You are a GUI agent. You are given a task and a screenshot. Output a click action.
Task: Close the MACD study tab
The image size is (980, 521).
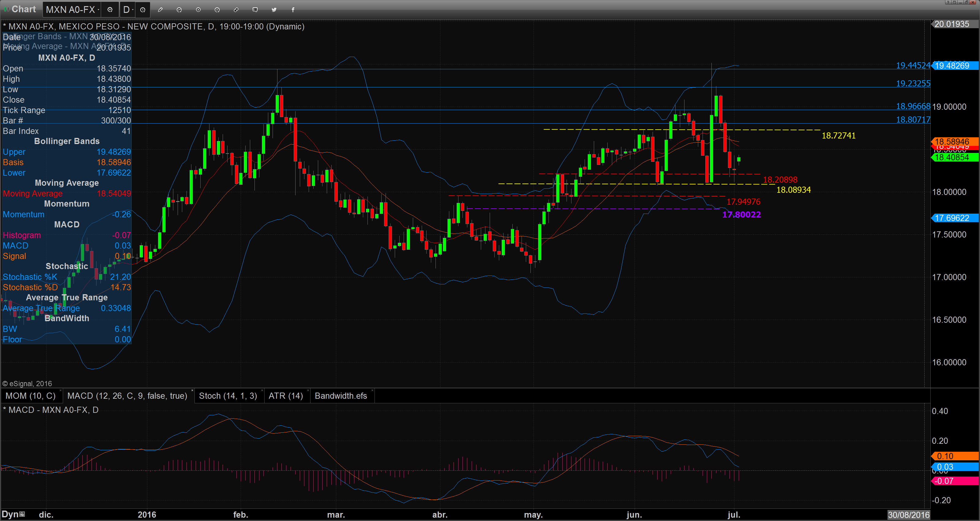192,390
